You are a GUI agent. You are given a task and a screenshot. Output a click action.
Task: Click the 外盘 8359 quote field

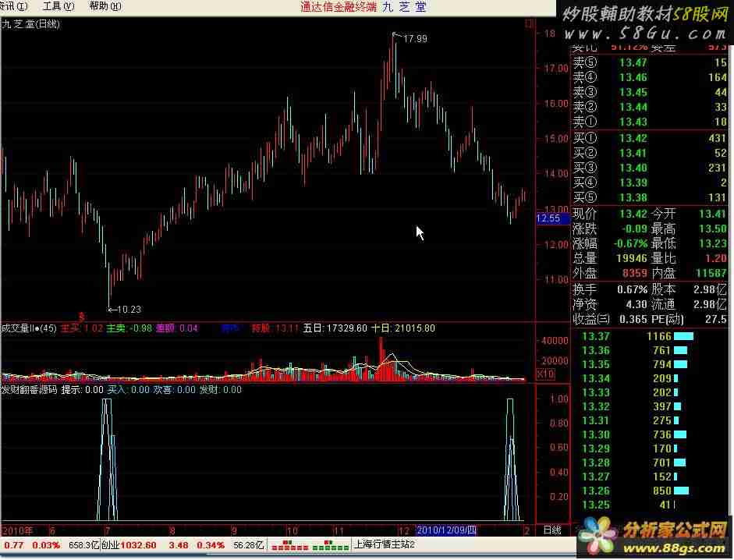610,273
